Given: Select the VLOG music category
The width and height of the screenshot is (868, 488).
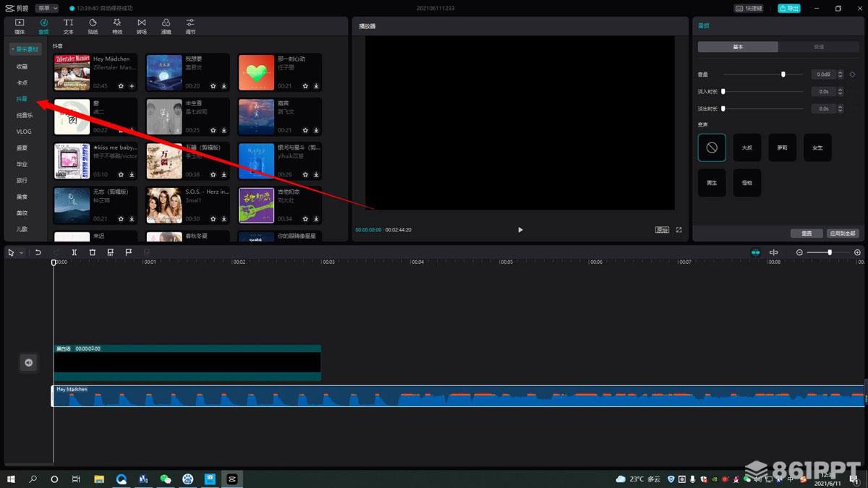Looking at the screenshot, I should [x=24, y=132].
